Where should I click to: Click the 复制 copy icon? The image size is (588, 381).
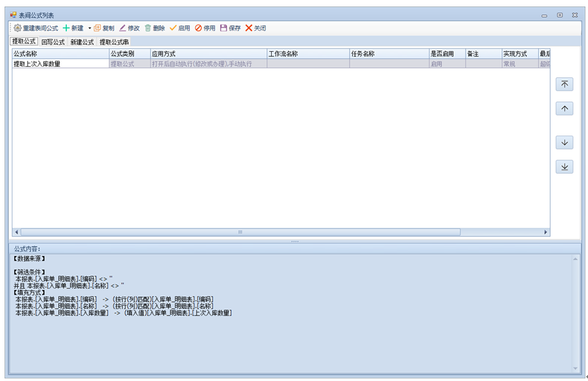coord(98,28)
